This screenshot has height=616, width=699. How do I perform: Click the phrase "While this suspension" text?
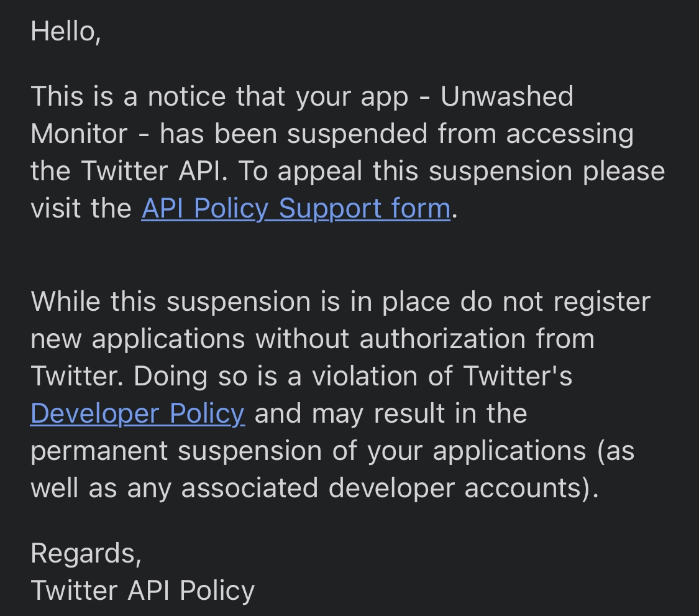click(x=170, y=302)
